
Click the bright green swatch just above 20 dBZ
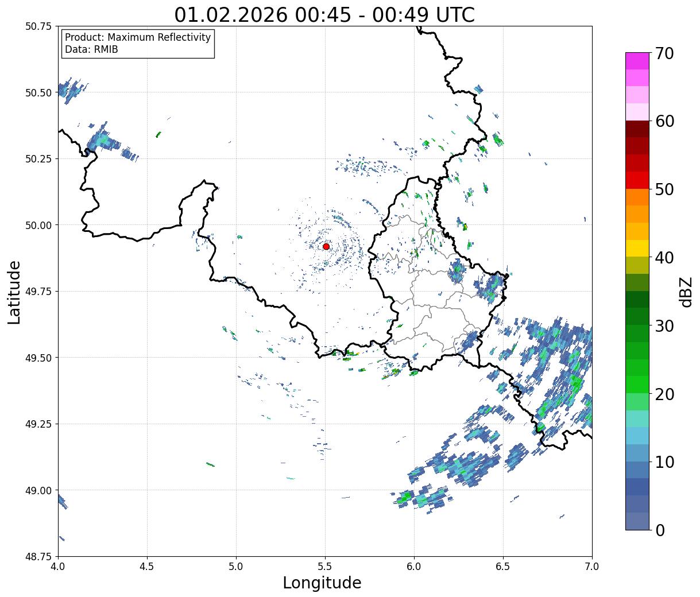click(x=637, y=385)
